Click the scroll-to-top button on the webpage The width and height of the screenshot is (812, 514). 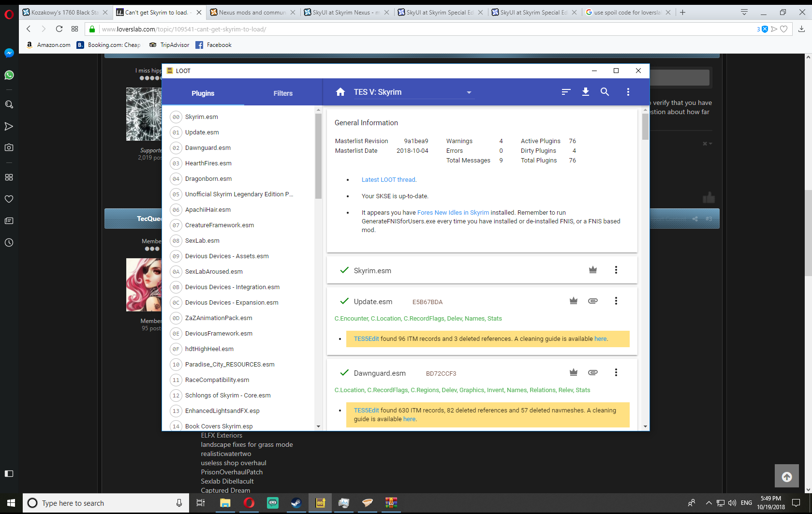(787, 477)
